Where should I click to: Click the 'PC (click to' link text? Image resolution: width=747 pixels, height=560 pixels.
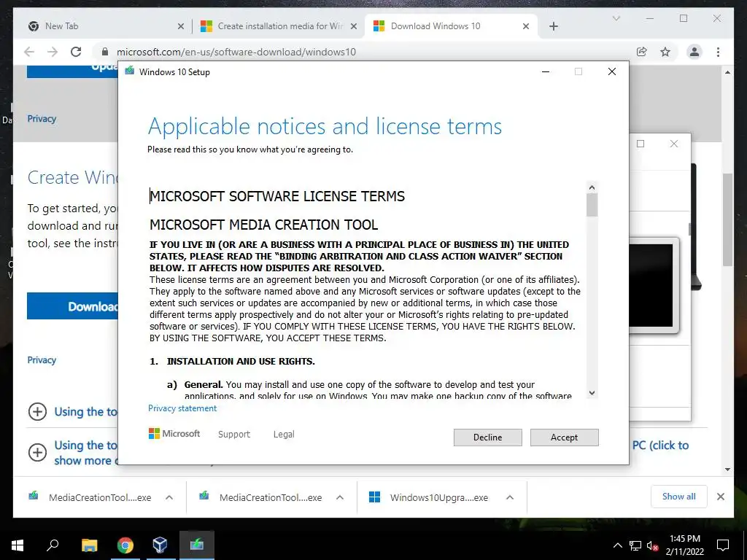click(660, 446)
